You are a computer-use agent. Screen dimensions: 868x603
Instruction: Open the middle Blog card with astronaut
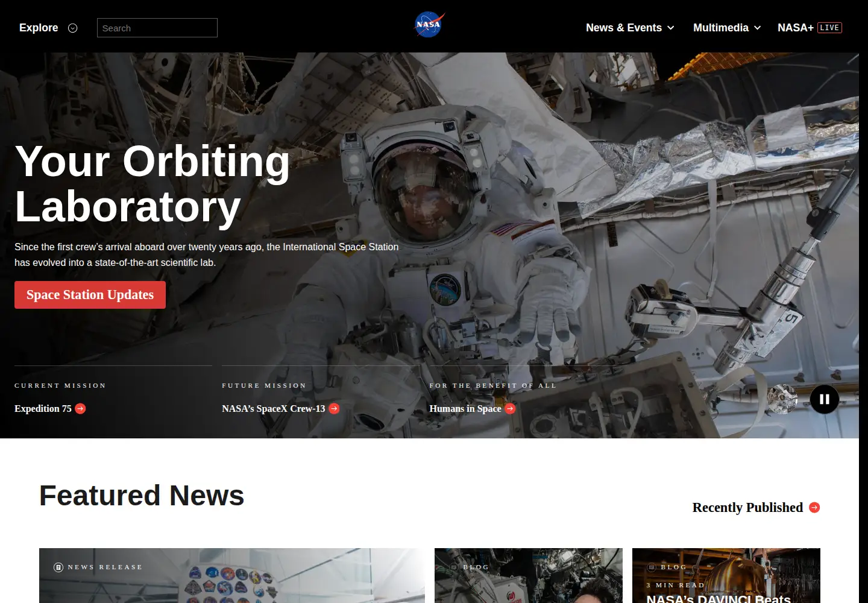click(x=529, y=575)
